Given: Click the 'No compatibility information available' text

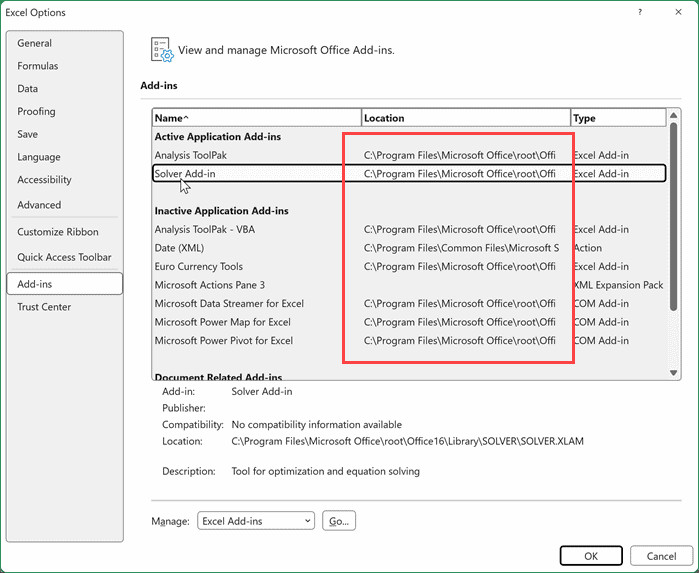Looking at the screenshot, I should (317, 425).
